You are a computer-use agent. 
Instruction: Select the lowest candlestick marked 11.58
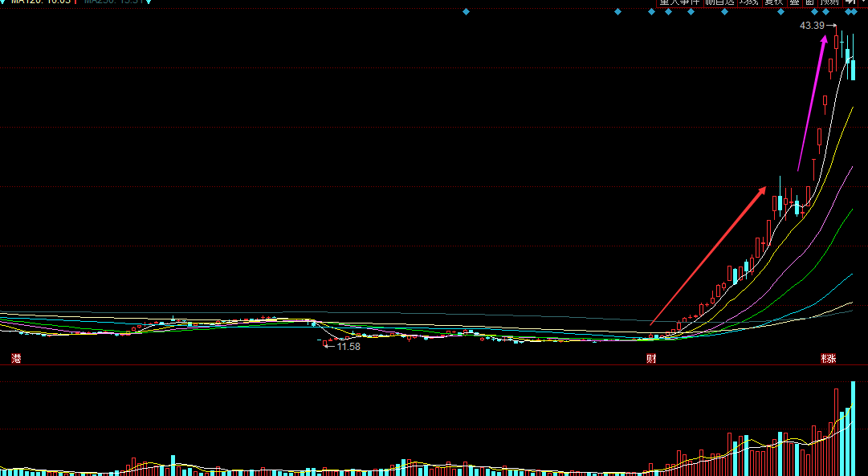point(325,344)
